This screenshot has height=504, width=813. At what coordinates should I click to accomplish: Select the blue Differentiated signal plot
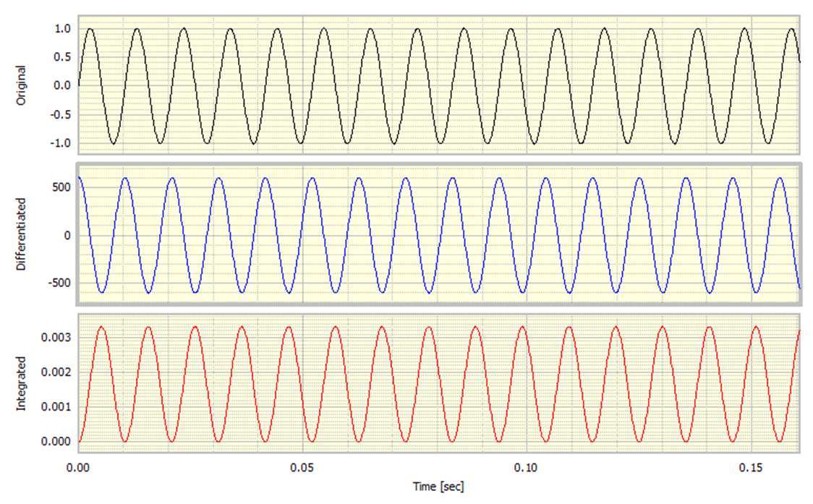click(438, 235)
